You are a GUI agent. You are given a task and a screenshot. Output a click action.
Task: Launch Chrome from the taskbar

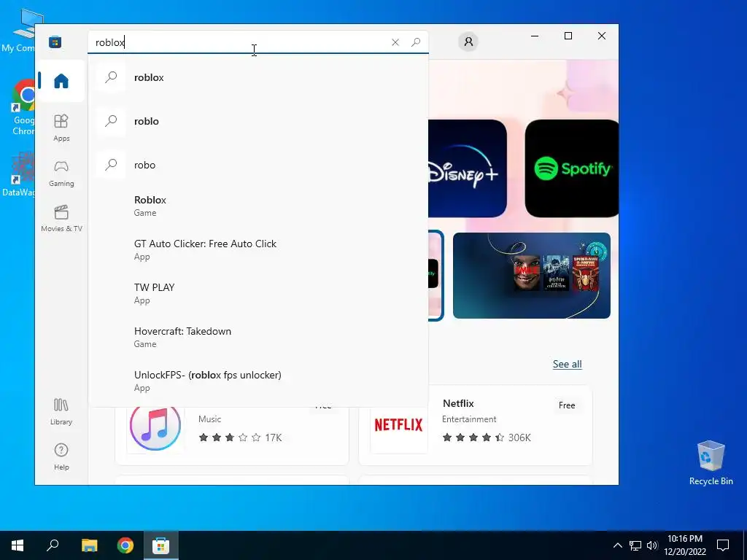click(125, 545)
